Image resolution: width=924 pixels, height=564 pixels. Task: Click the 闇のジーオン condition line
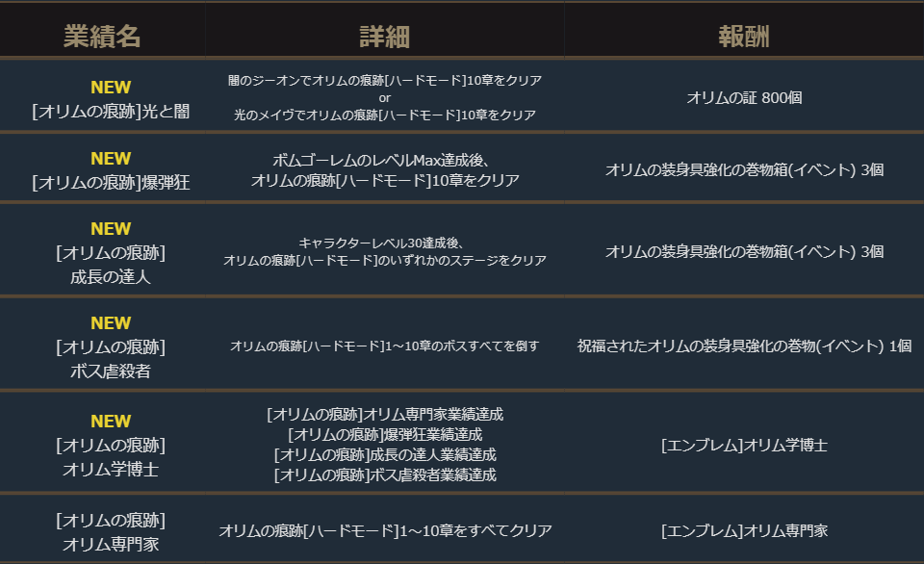point(384,80)
